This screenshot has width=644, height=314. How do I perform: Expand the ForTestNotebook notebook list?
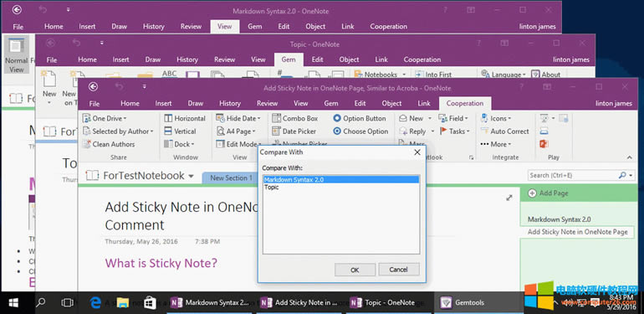click(x=191, y=176)
